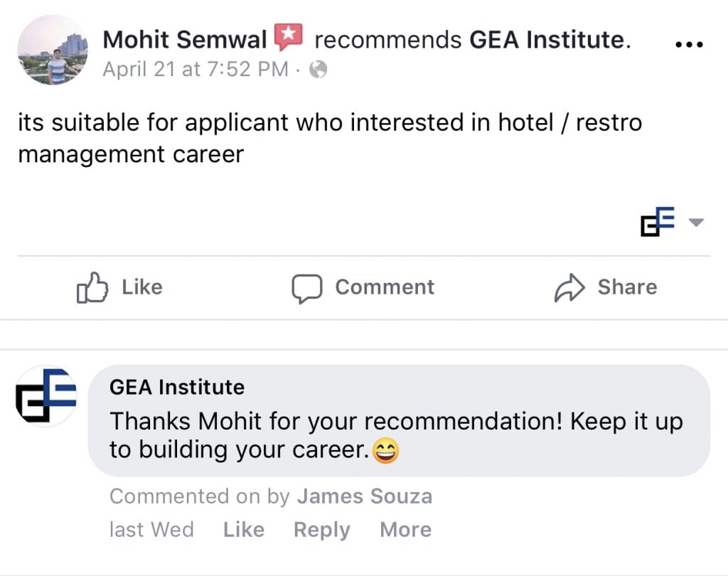The height and width of the screenshot is (576, 728).
Task: Click the globe public-privacy icon
Action: click(318, 69)
